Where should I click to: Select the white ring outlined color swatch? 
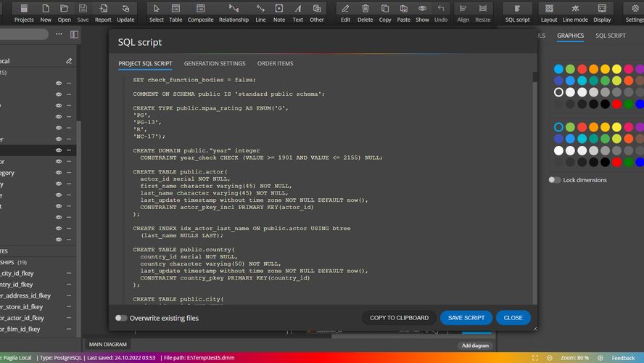point(558,92)
